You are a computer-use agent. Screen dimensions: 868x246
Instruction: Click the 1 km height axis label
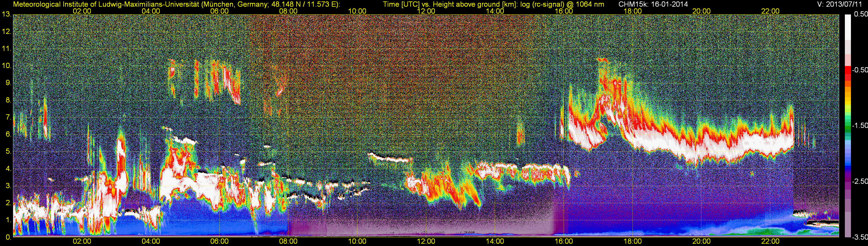click(x=8, y=220)
